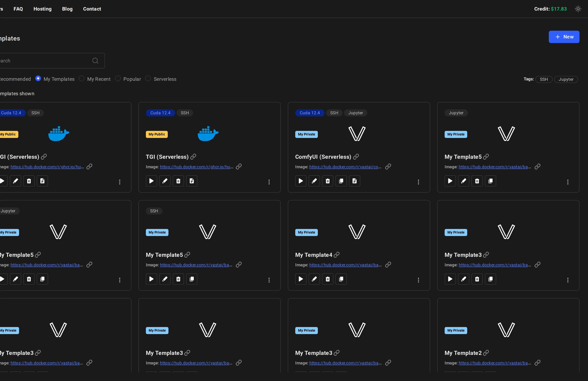Toggle light theme with the sun icon
The height and width of the screenshot is (381, 588).
578,9
